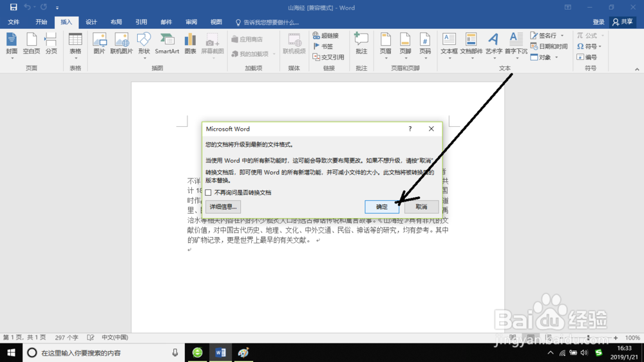
Task: Save the document with the floppy icon
Action: [x=14, y=7]
